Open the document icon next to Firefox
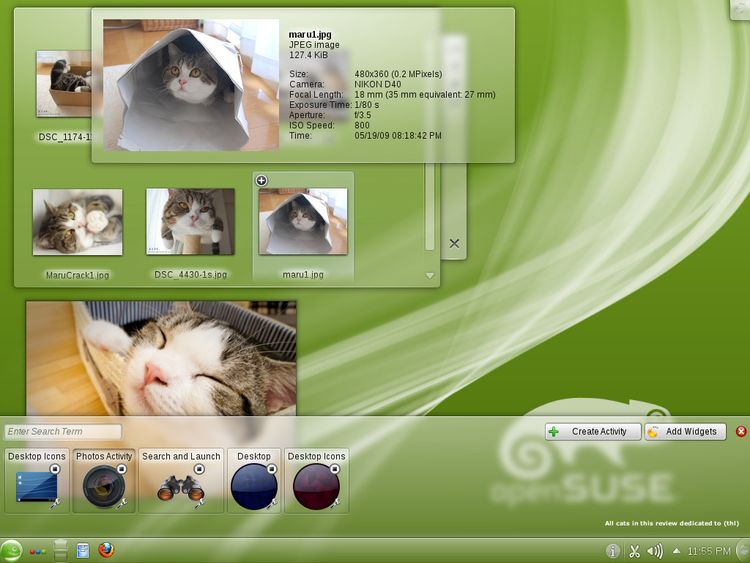 [83, 550]
